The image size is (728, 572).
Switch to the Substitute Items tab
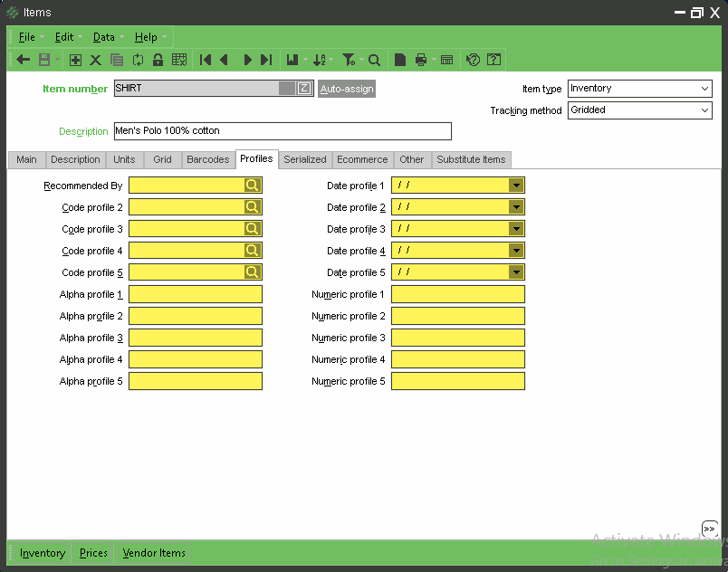pos(471,159)
